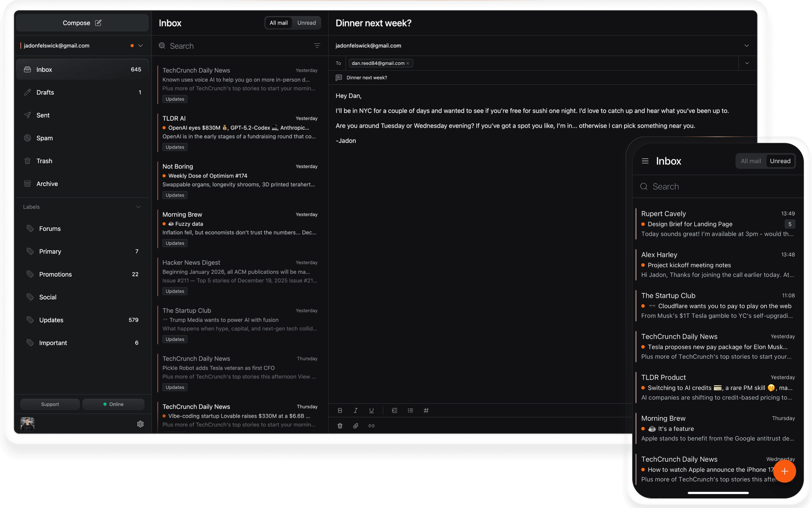Select the underline formatting icon
Viewport: 812px width, 508px height.
pyautogui.click(x=371, y=410)
